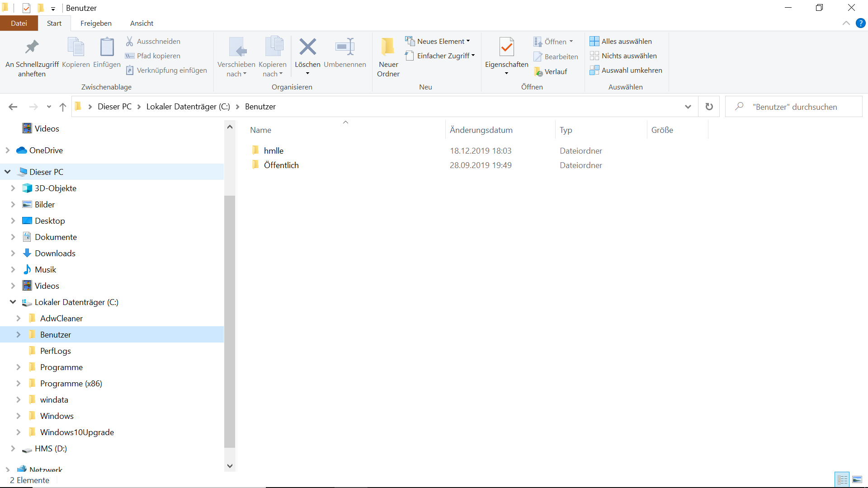The image size is (868, 488).
Task: Collapse Lokaler Datenträger (C:) tree node
Action: pyautogui.click(x=13, y=302)
